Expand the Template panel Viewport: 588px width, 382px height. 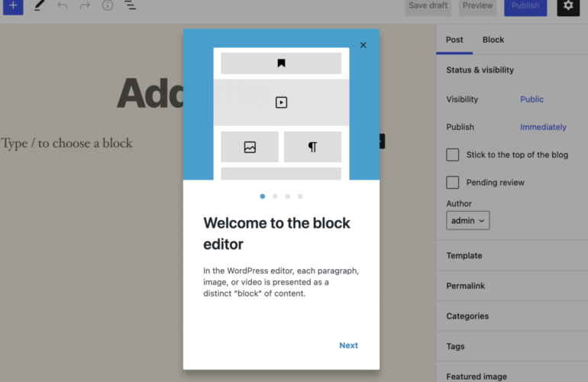click(x=512, y=255)
